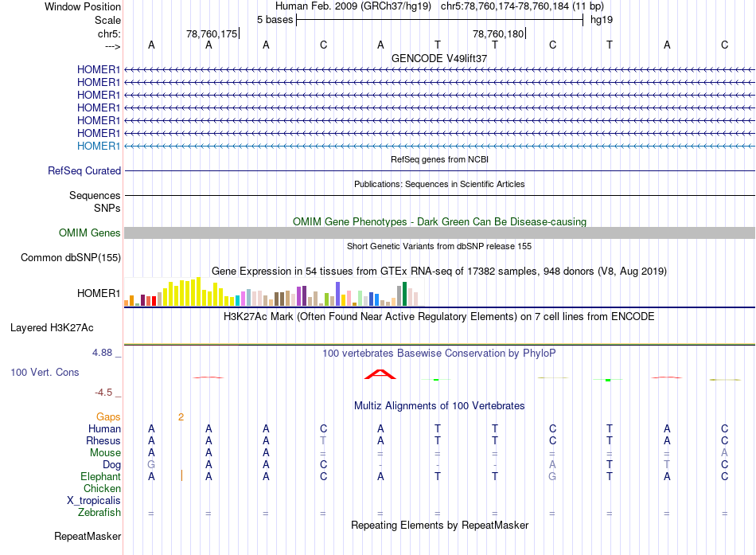Click Short Genetic Variants from dbSNP release 155
The width and height of the screenshot is (756, 555).
(438, 246)
